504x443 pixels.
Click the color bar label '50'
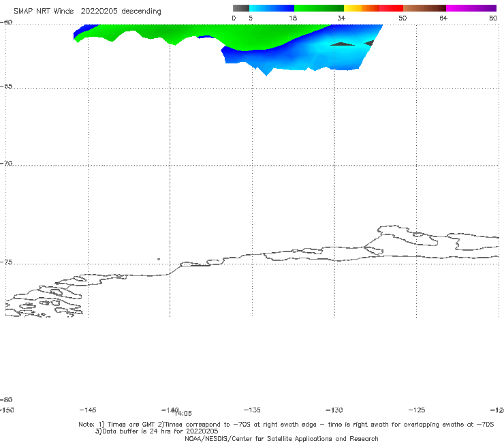pos(403,18)
